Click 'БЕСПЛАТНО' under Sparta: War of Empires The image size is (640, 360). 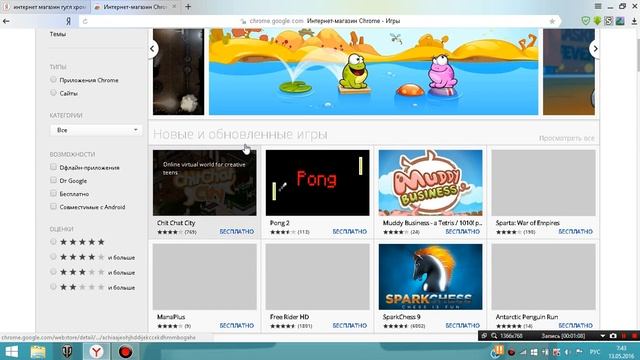click(576, 231)
